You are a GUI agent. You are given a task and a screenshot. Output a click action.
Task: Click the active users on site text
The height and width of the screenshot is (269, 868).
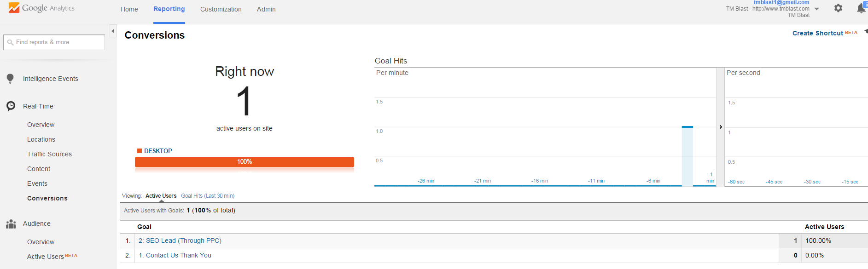pyautogui.click(x=245, y=128)
